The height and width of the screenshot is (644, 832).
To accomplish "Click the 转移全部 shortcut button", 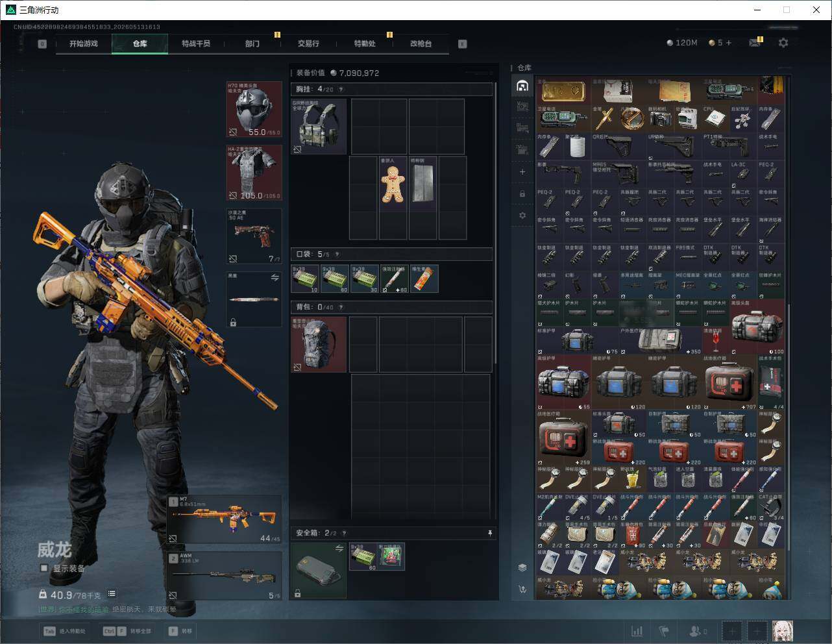I will (x=127, y=631).
